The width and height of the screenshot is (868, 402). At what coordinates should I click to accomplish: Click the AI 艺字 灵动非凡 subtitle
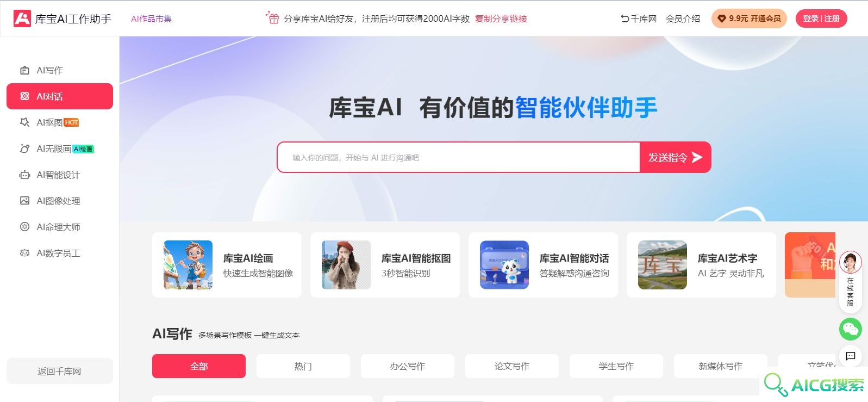click(730, 273)
